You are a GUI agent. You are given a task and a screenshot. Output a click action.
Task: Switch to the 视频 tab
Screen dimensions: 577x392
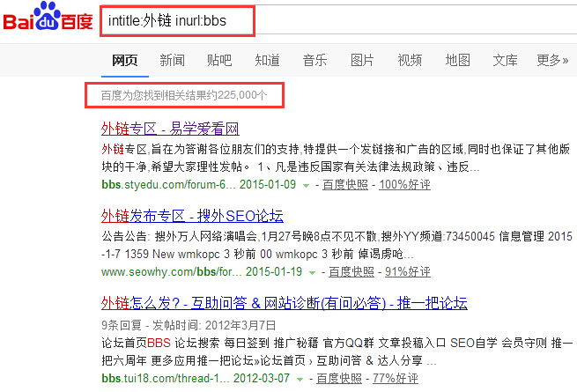click(x=410, y=61)
